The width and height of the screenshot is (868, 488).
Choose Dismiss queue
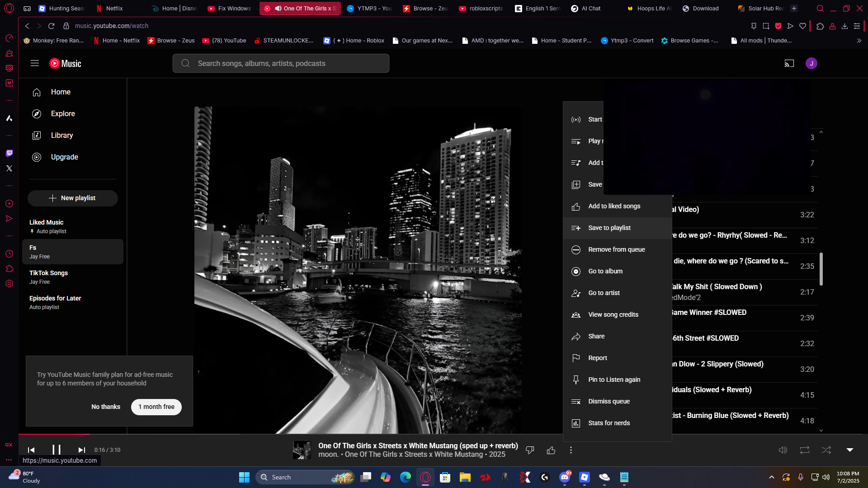(618, 402)
